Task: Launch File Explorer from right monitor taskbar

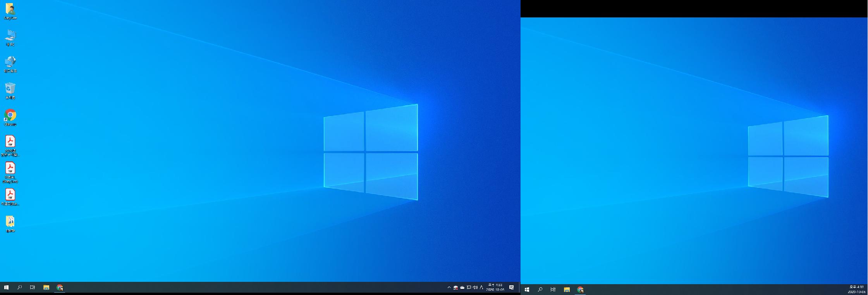Action: [567, 290]
